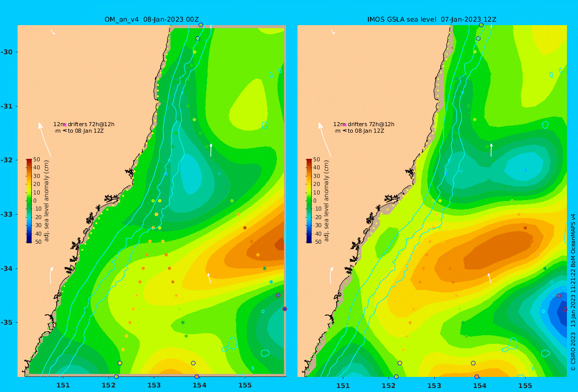Click the blue circle marker on left map's top edge
578x392 pixels.
(x=201, y=25)
